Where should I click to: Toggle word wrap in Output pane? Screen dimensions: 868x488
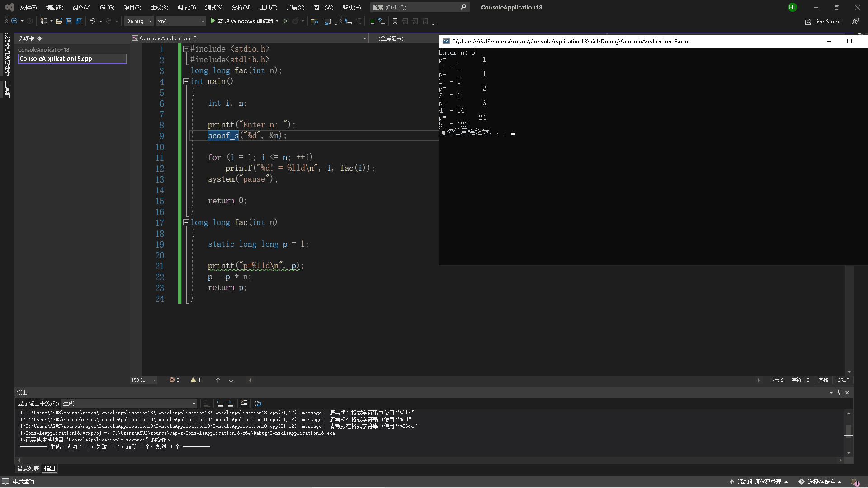(258, 404)
